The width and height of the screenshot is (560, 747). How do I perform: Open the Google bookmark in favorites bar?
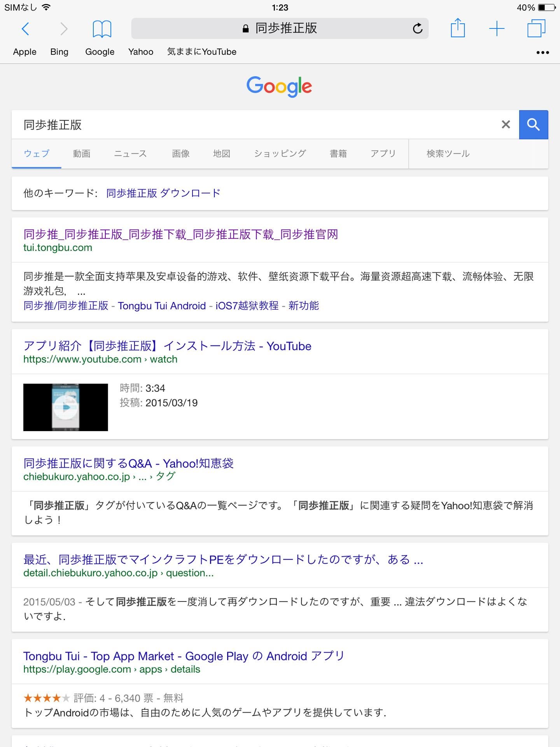(100, 52)
